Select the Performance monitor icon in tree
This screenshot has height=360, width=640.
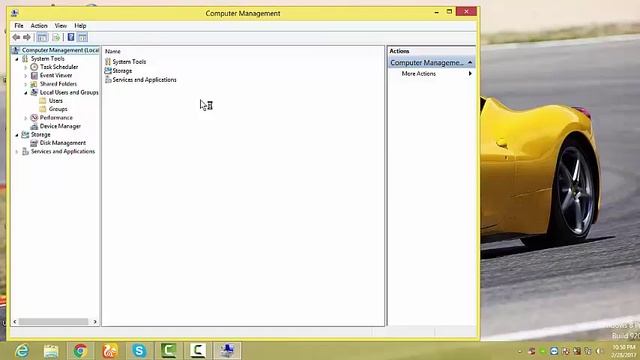(x=34, y=118)
